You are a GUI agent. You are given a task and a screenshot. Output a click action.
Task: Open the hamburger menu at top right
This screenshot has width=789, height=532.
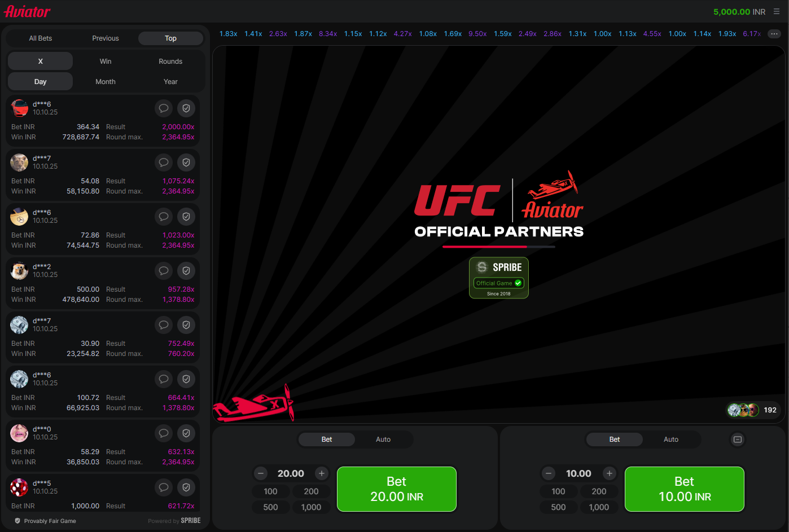pyautogui.click(x=777, y=11)
